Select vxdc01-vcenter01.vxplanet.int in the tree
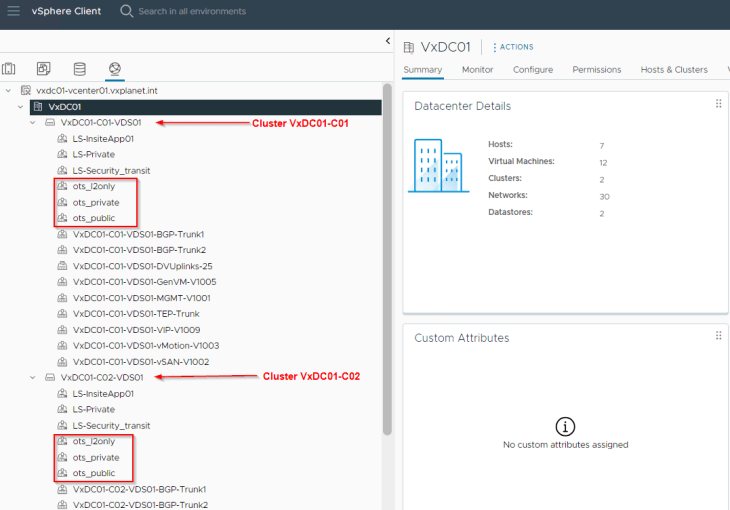 point(97,90)
